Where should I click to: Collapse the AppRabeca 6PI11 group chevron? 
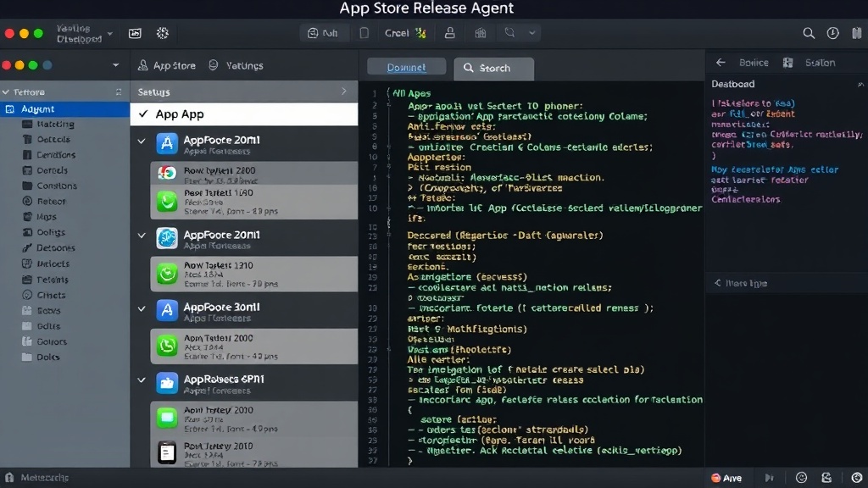click(x=142, y=380)
